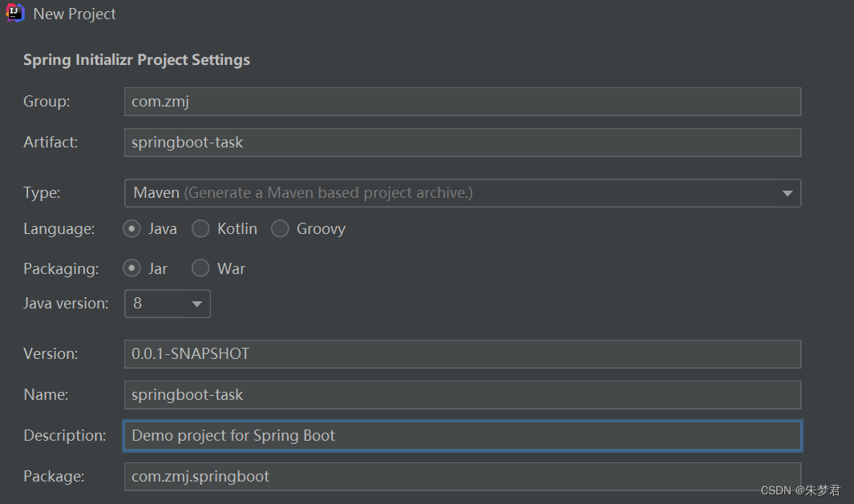Click the IntelliJ IDEA logo icon
Viewport: 854px width, 504px height.
16,14
